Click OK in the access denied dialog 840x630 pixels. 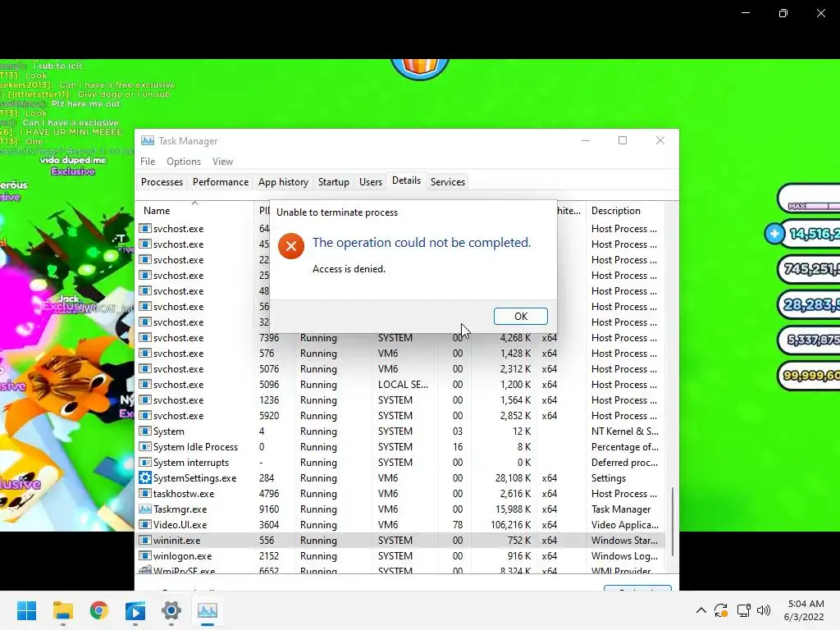520,316
